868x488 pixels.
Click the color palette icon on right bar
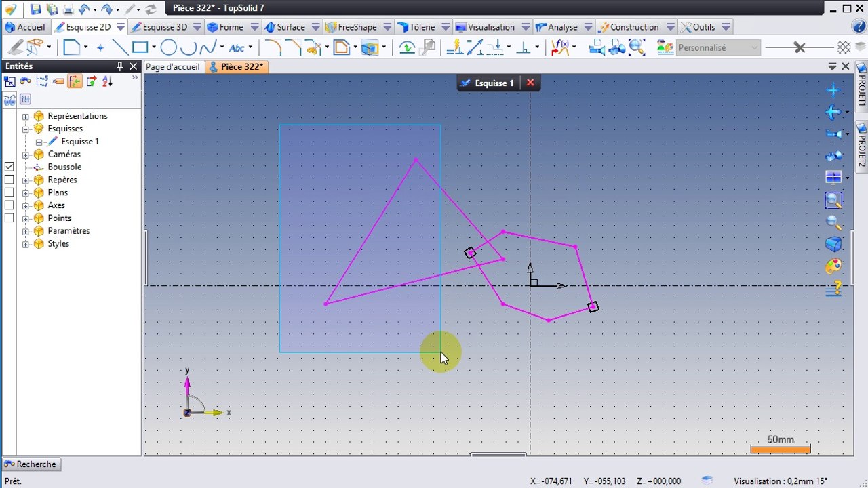(x=833, y=266)
